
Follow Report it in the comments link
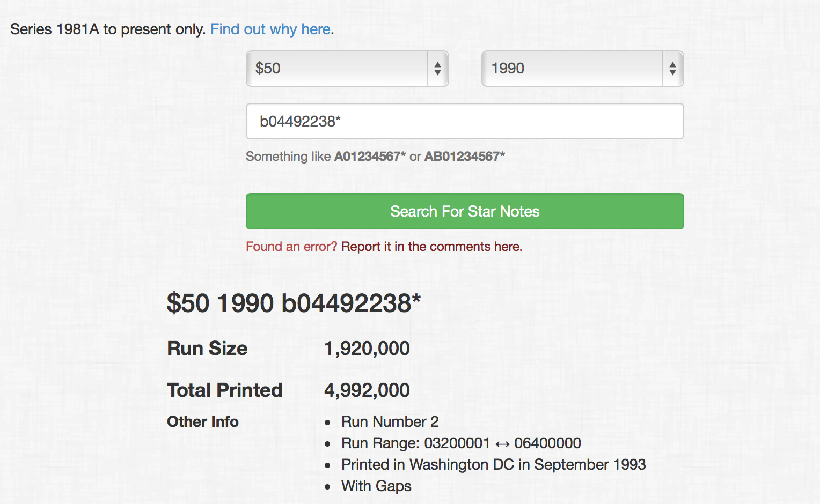431,247
